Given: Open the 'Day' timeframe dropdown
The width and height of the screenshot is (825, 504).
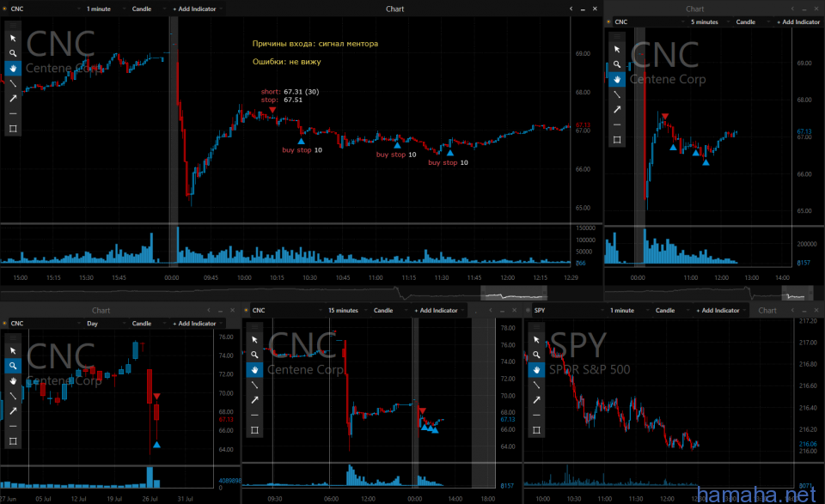Looking at the screenshot, I should pyautogui.click(x=104, y=324).
